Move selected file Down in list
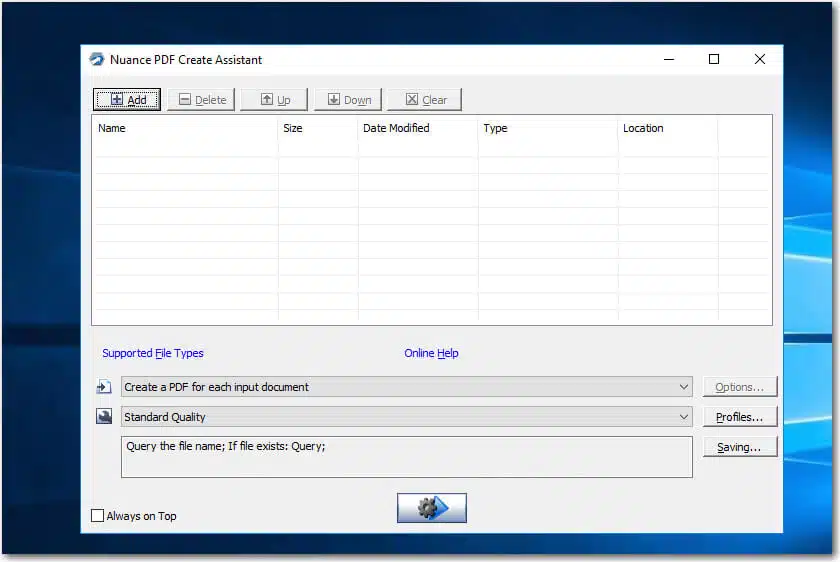The width and height of the screenshot is (840, 562). tap(348, 100)
